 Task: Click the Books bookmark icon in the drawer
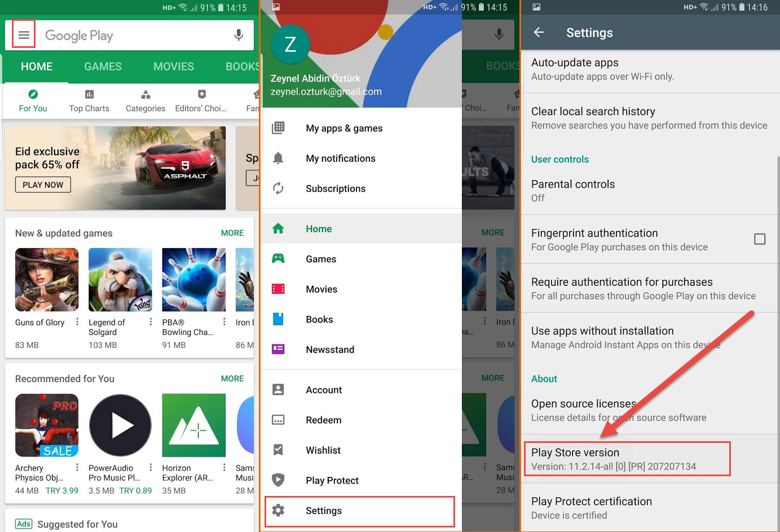point(278,319)
